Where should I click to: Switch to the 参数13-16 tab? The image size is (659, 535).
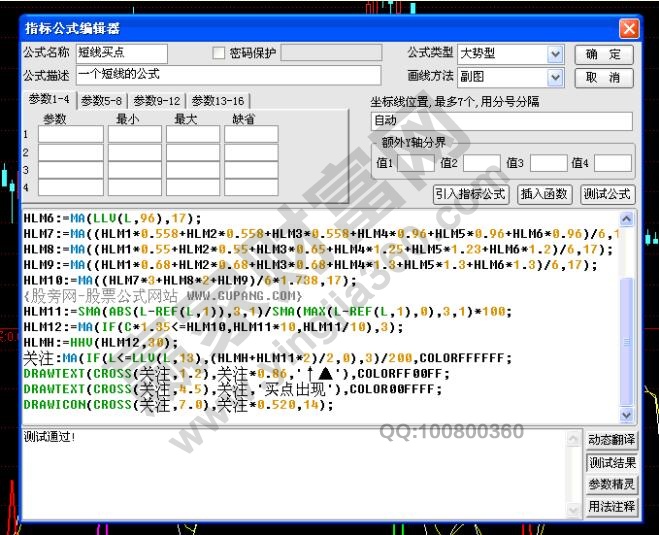tap(217, 101)
